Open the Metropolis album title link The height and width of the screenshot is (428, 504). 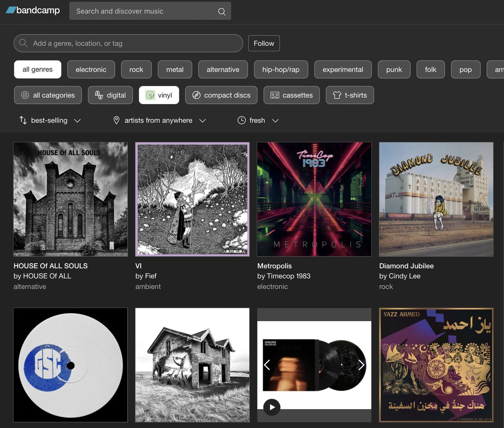274,266
